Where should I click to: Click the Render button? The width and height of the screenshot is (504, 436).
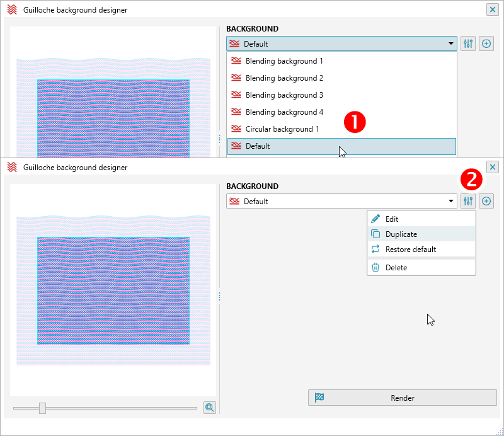pos(402,398)
